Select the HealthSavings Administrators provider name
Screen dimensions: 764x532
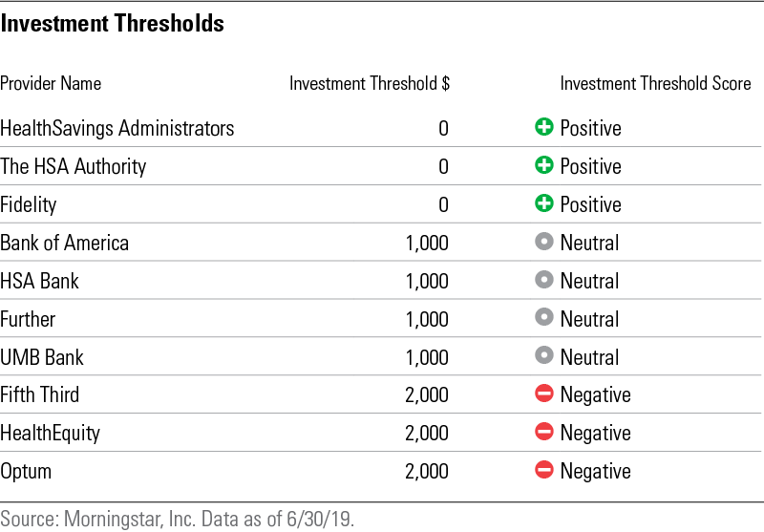coord(117,128)
